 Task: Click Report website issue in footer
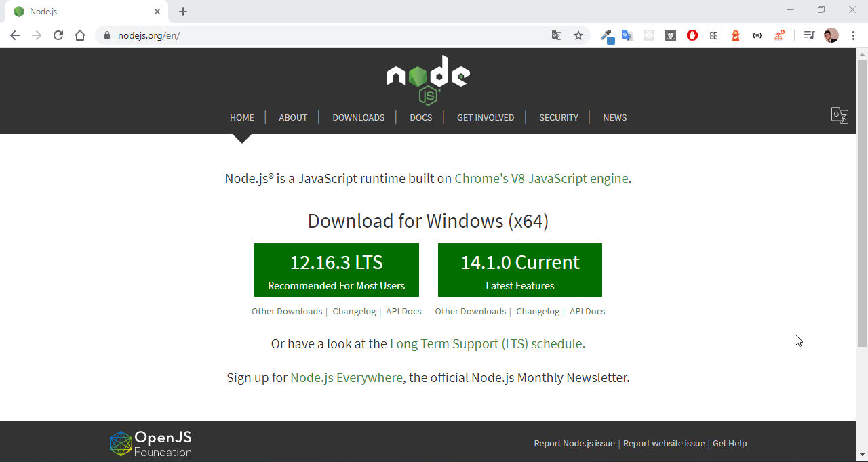pos(664,444)
